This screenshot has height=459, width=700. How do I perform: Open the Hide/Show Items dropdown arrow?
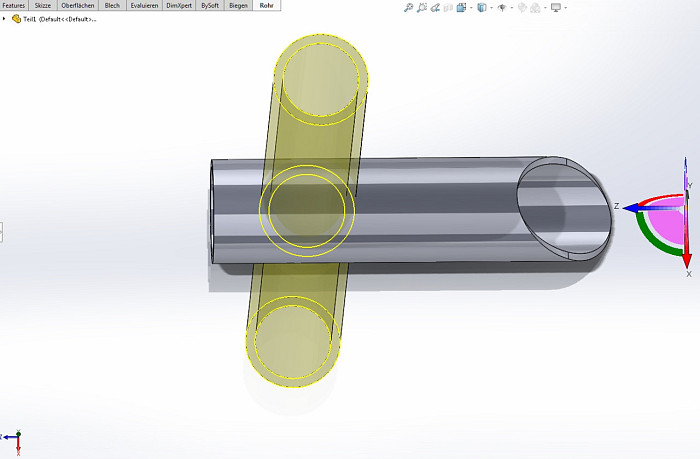[512, 8]
